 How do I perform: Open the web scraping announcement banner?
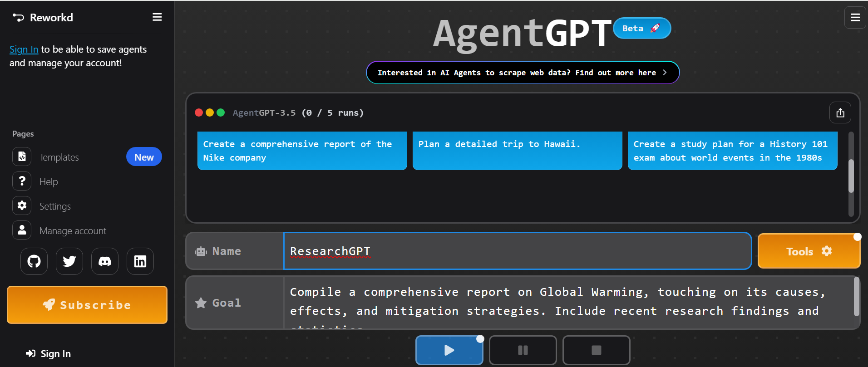[x=523, y=73]
